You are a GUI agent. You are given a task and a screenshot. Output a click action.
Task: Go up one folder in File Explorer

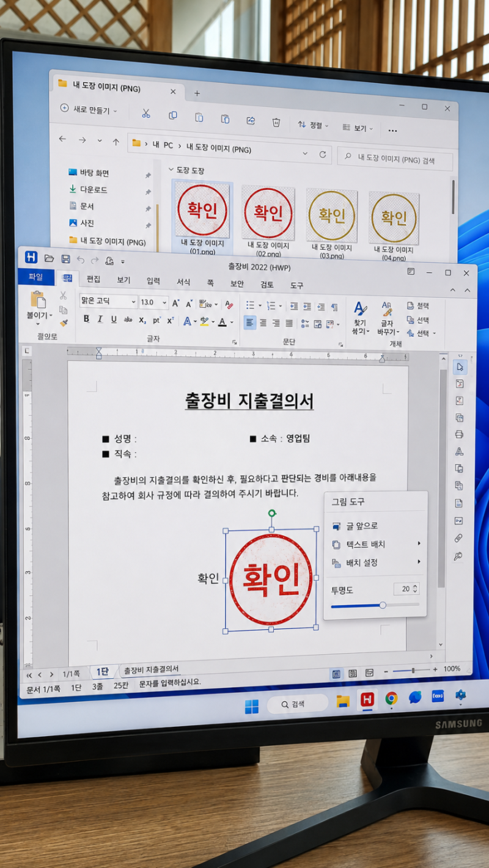pos(116,141)
